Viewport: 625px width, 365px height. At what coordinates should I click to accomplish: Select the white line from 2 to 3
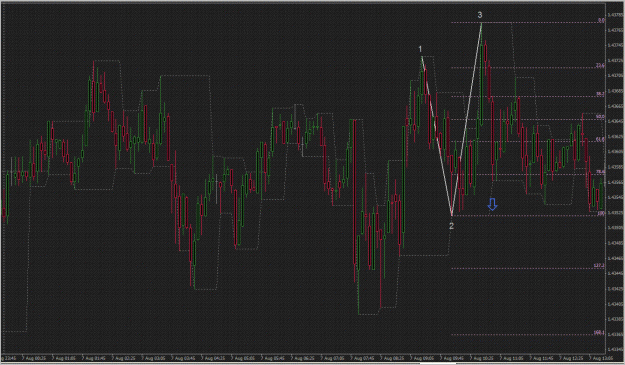click(467, 120)
